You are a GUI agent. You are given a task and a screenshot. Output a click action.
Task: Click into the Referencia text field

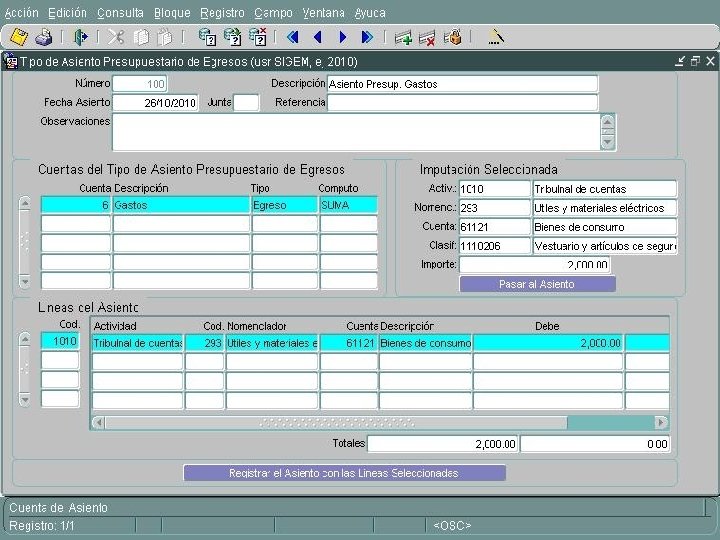tap(462, 103)
